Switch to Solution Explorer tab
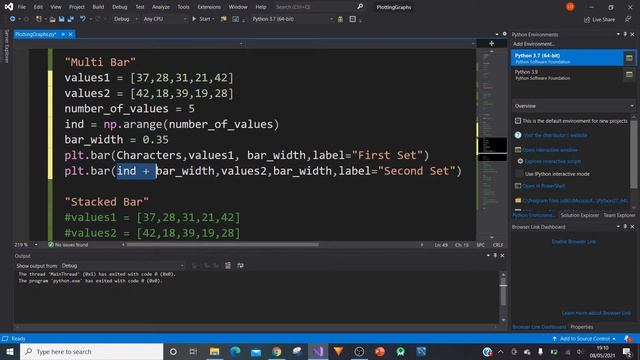 coord(580,215)
